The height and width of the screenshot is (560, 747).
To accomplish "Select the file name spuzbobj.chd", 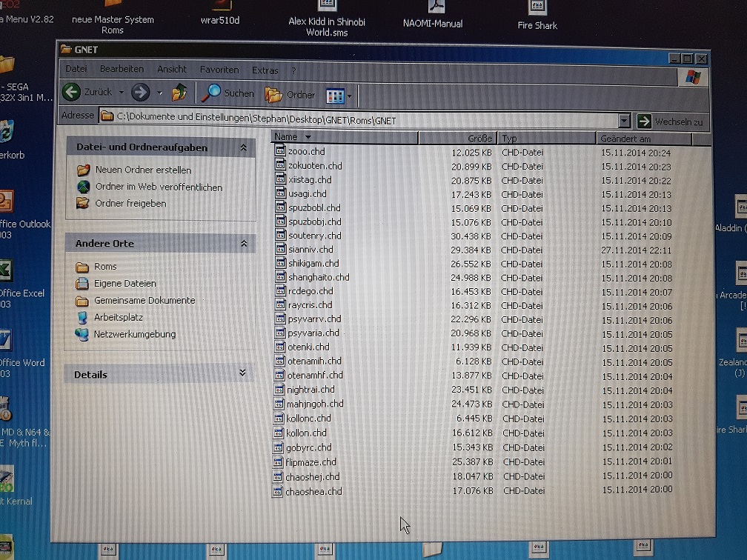I will [314, 221].
